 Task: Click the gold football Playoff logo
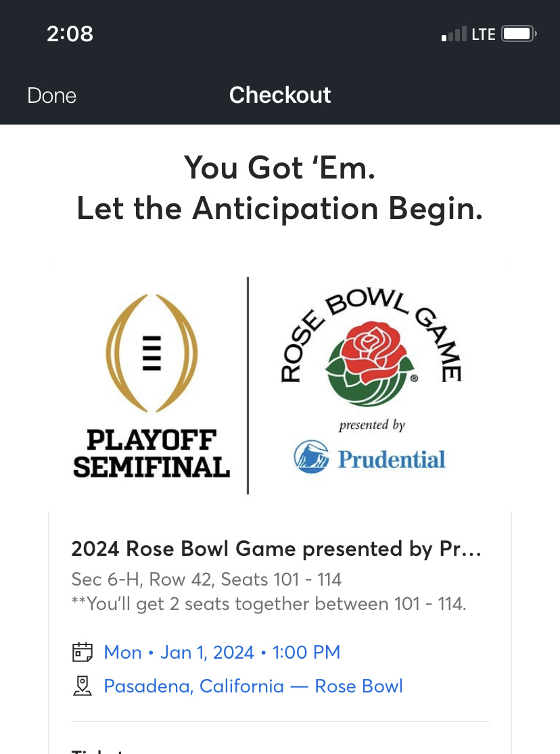tap(152, 352)
